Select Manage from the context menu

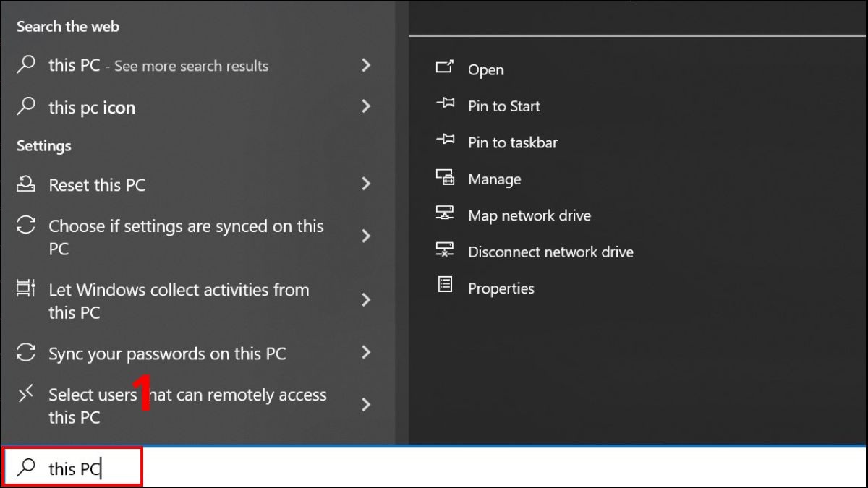point(495,179)
